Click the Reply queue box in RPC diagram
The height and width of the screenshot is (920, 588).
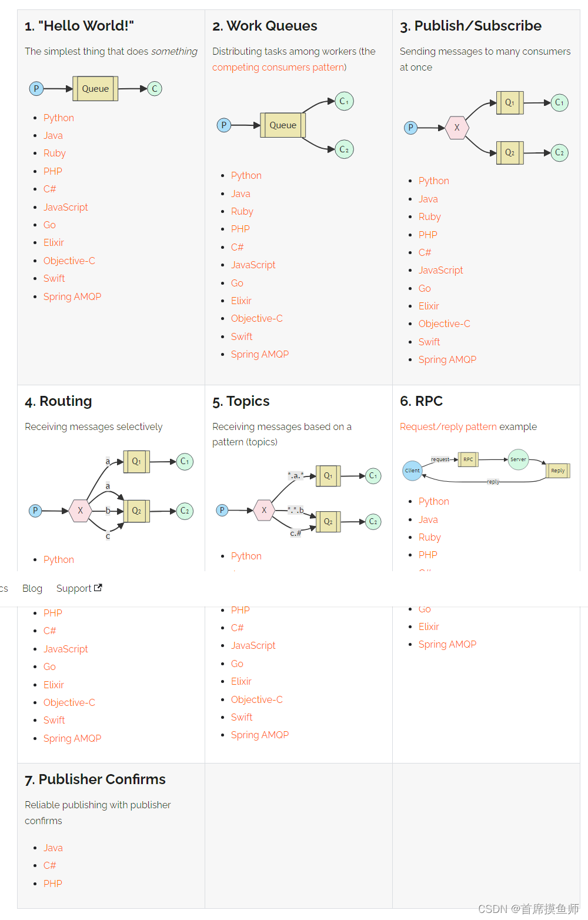[557, 471]
